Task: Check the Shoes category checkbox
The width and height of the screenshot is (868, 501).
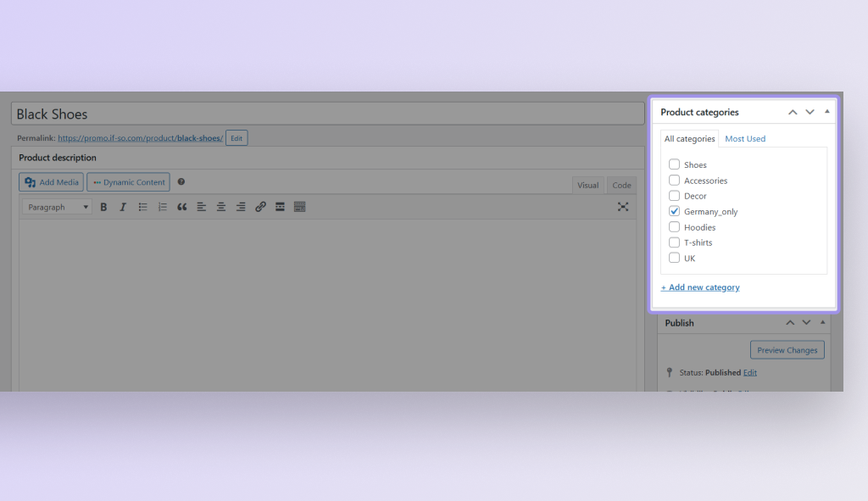Action: click(x=675, y=164)
